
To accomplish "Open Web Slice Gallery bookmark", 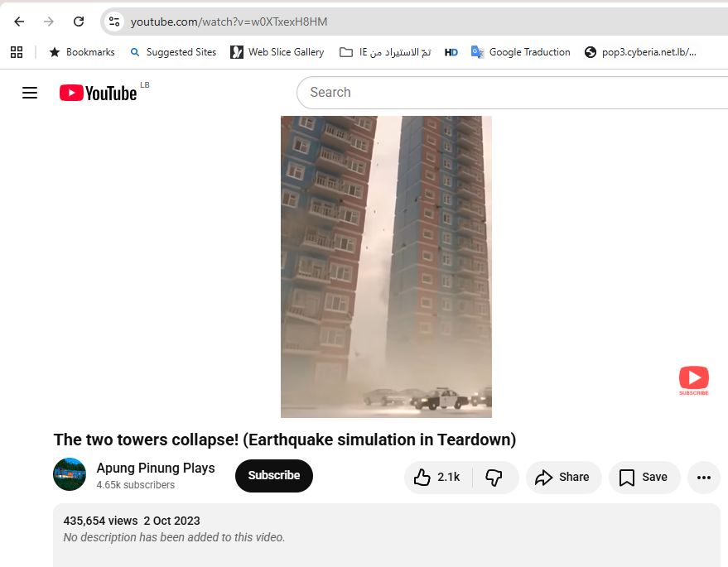I will tap(277, 52).
